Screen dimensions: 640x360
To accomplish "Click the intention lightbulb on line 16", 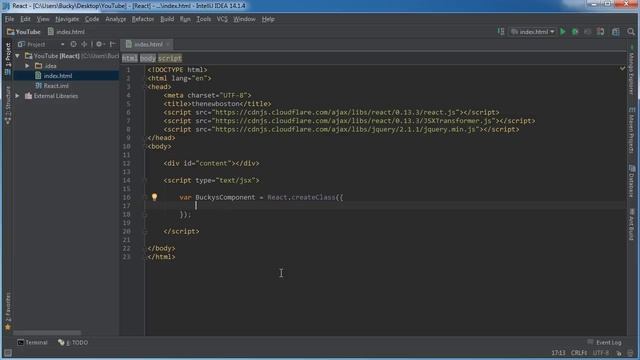I will (x=154, y=197).
